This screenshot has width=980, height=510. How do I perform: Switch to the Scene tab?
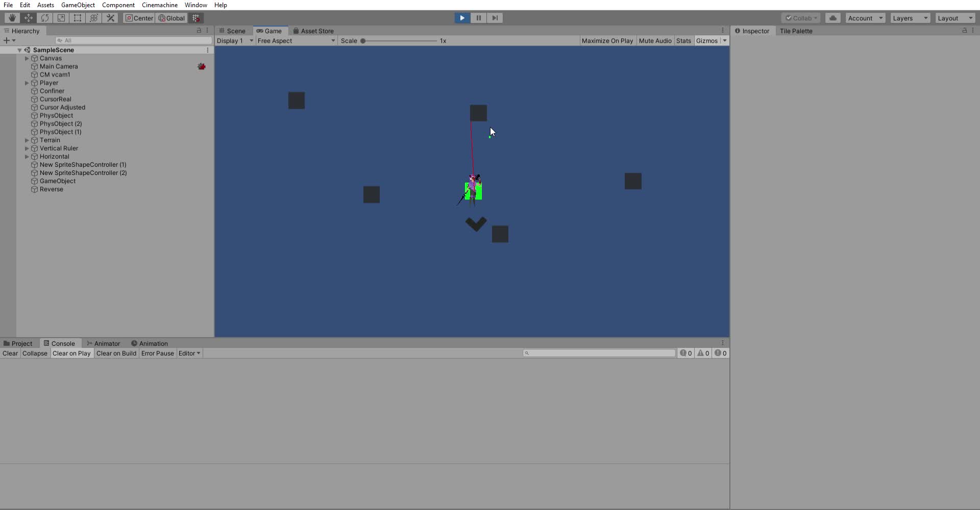click(233, 31)
